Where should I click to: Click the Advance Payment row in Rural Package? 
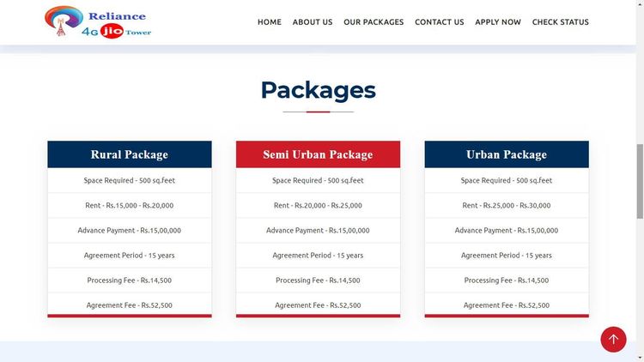pyautogui.click(x=129, y=231)
